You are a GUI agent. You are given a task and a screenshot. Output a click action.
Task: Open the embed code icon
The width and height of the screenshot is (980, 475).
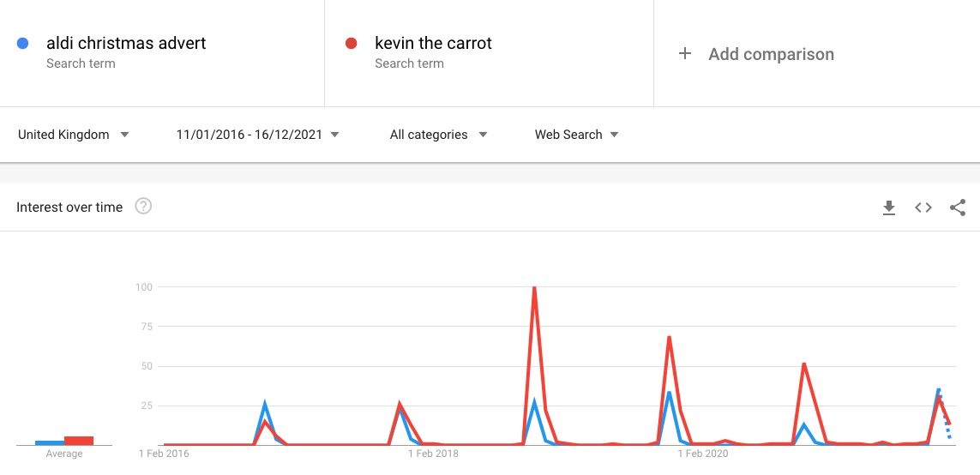pos(923,207)
